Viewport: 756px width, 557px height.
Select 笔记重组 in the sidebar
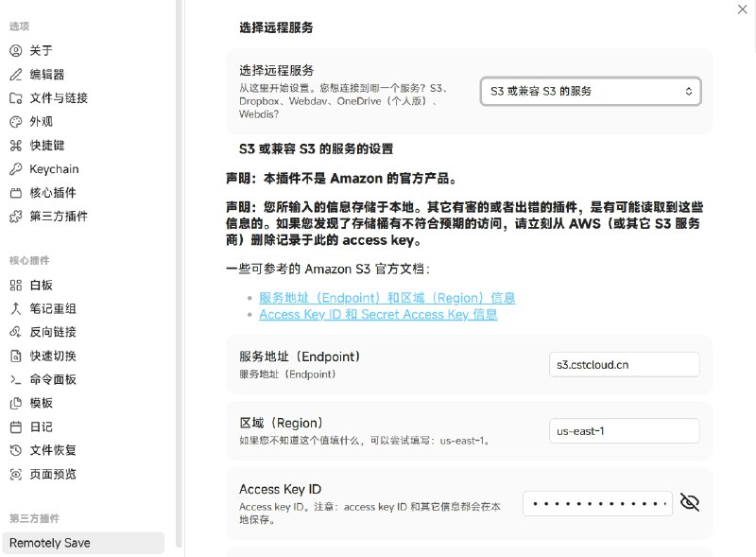pyautogui.click(x=48, y=307)
